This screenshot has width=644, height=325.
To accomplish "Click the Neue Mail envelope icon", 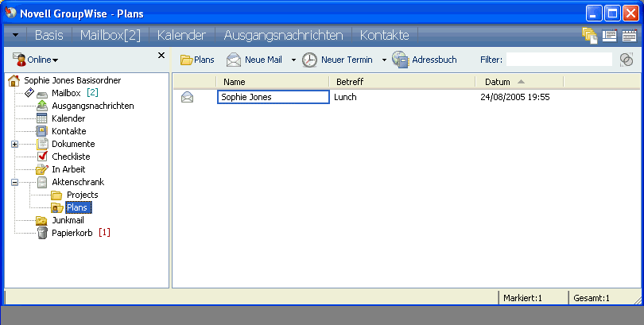I will (234, 60).
